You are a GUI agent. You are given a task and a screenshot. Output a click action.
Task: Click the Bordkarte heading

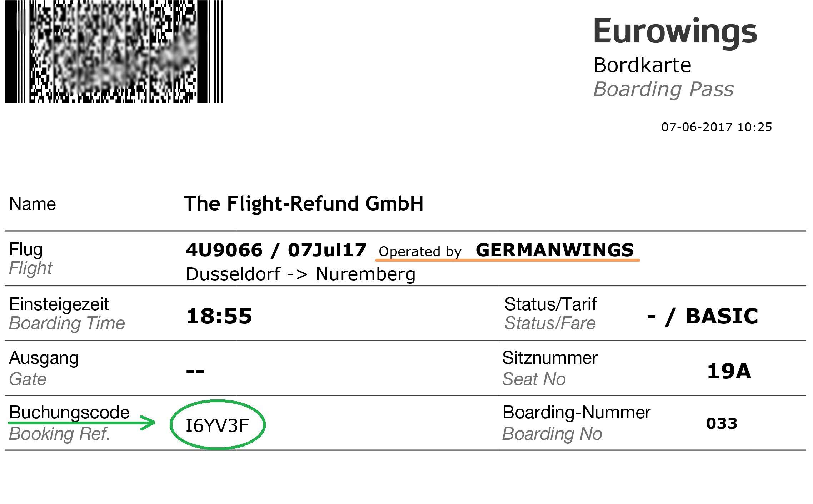(642, 65)
